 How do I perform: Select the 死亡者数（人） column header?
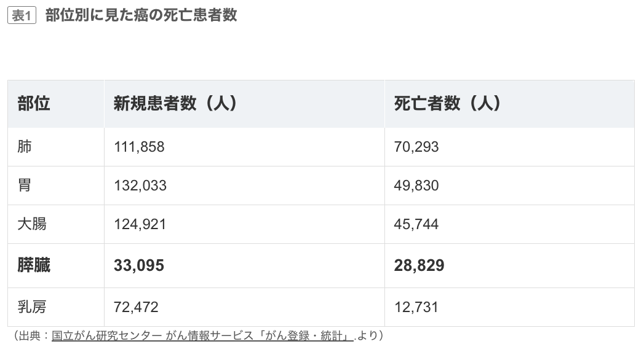[x=448, y=104]
